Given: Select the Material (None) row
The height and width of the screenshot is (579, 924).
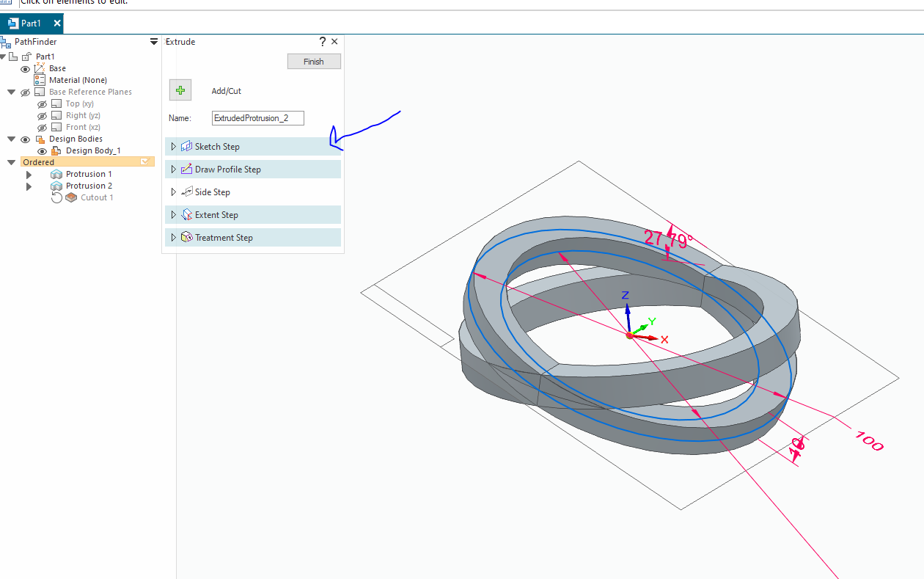Looking at the screenshot, I should point(78,80).
